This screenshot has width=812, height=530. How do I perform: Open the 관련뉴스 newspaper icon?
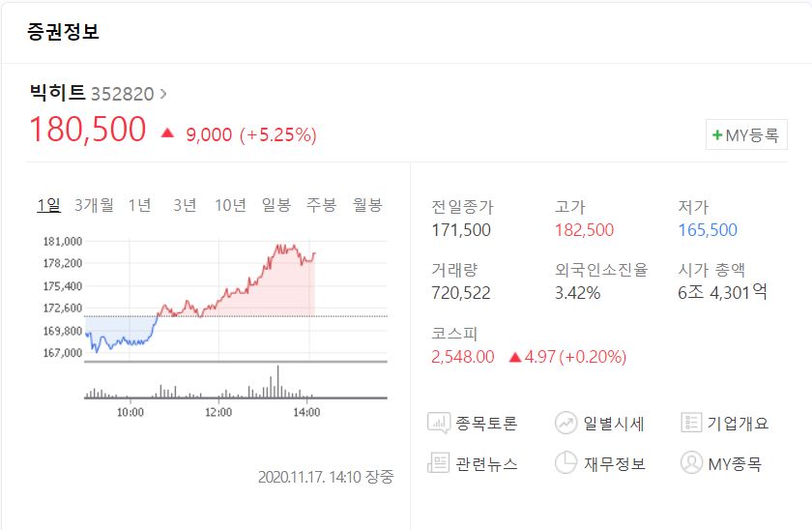(x=438, y=462)
